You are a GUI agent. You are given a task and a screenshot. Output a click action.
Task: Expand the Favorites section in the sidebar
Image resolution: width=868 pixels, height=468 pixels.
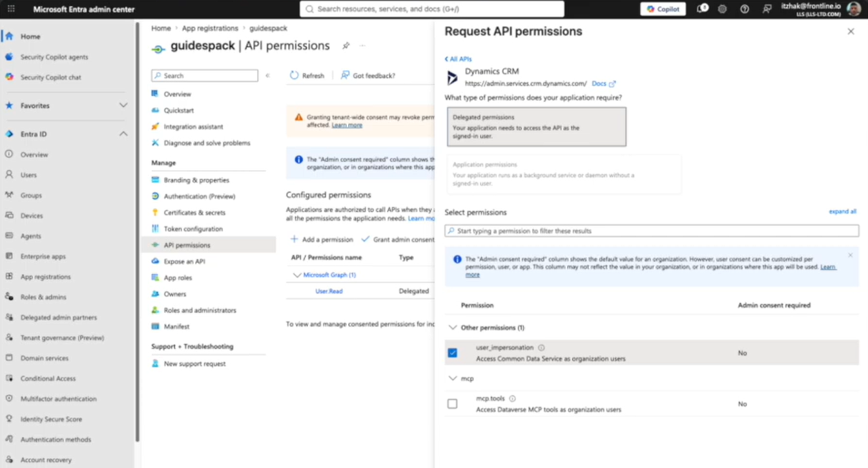pos(123,105)
